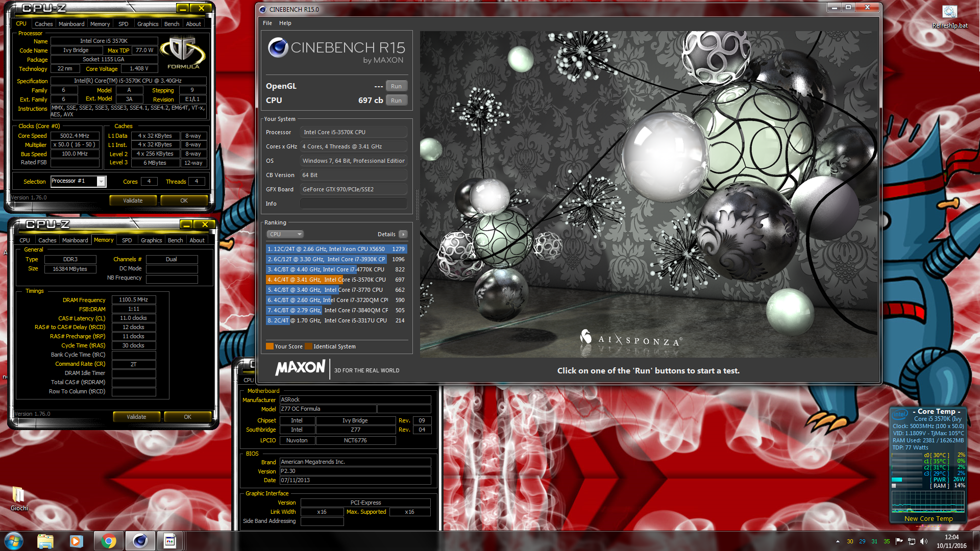Click the CPU score 697 cb value
Viewport: 980px width, 551px height.
coord(371,101)
